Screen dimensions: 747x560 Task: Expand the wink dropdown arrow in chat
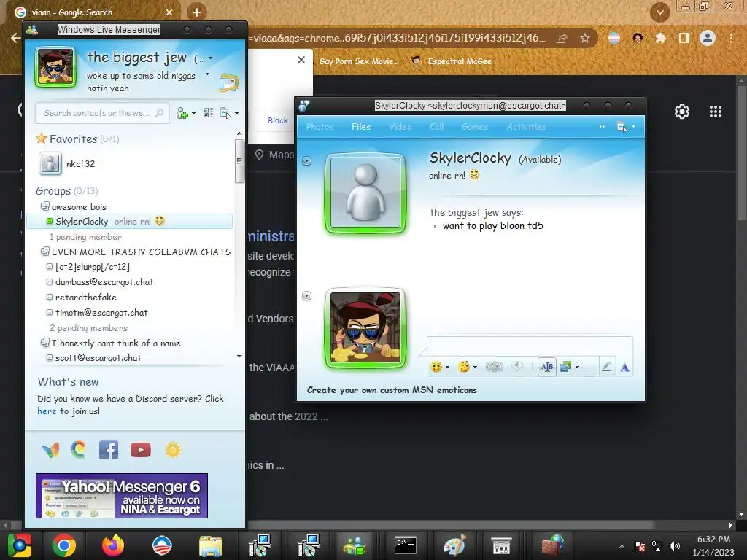click(x=475, y=367)
